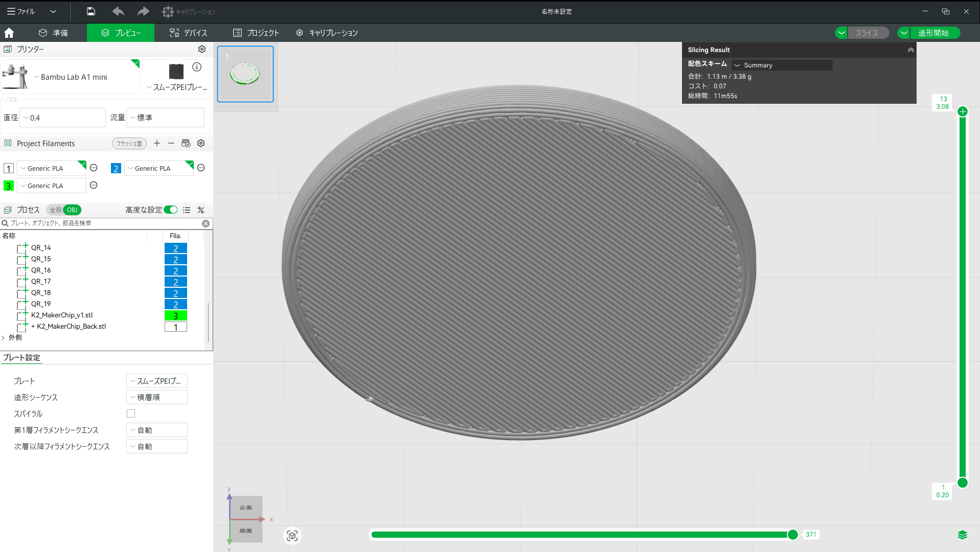Open the ファイル menu
Image resolution: width=980 pixels, height=552 pixels.
pos(20,11)
